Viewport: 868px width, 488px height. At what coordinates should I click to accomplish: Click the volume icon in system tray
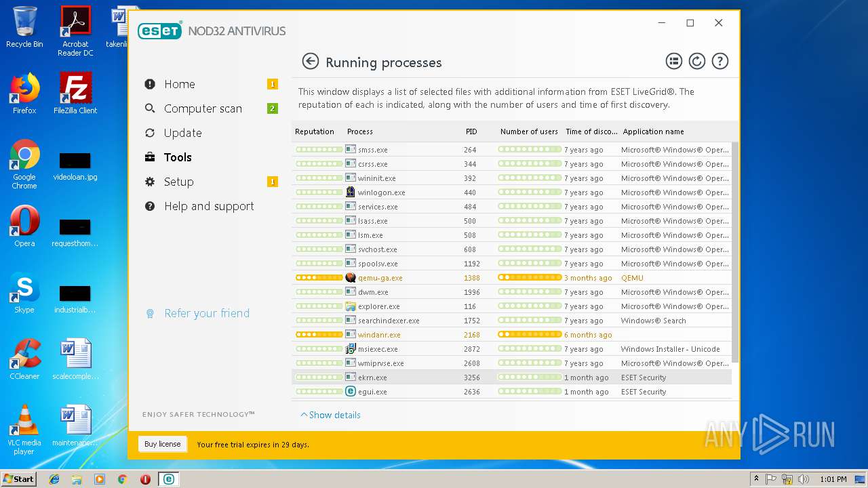click(804, 479)
